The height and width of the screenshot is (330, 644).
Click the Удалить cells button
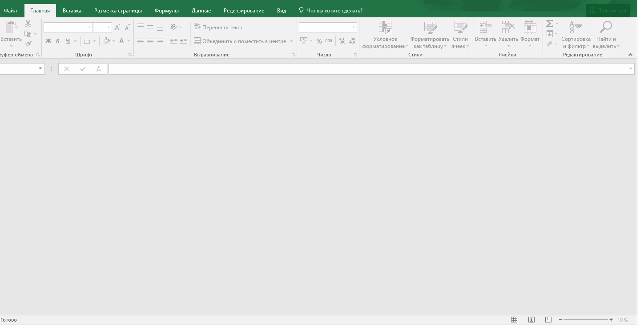coord(508,35)
